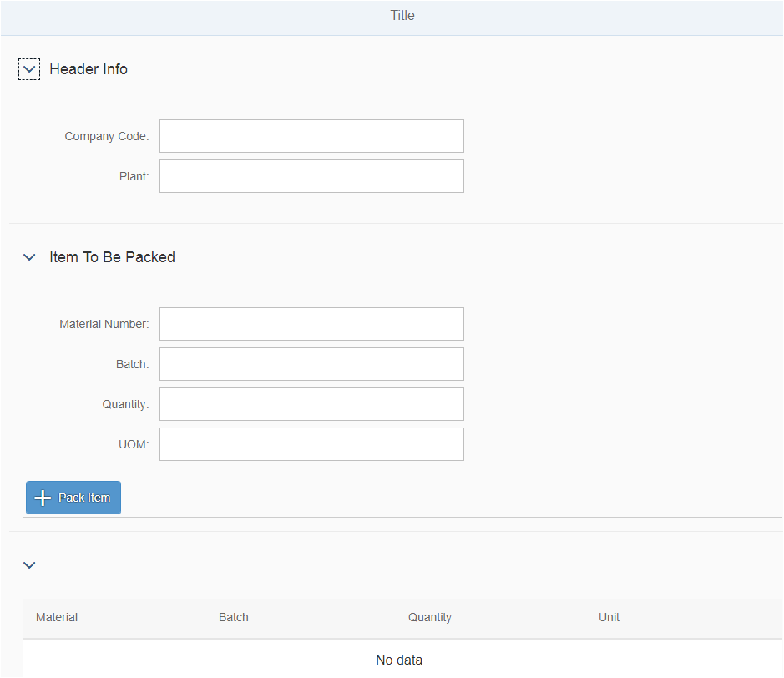Click the 'Batch:' form label
The width and height of the screenshot is (784, 678).
[133, 365]
